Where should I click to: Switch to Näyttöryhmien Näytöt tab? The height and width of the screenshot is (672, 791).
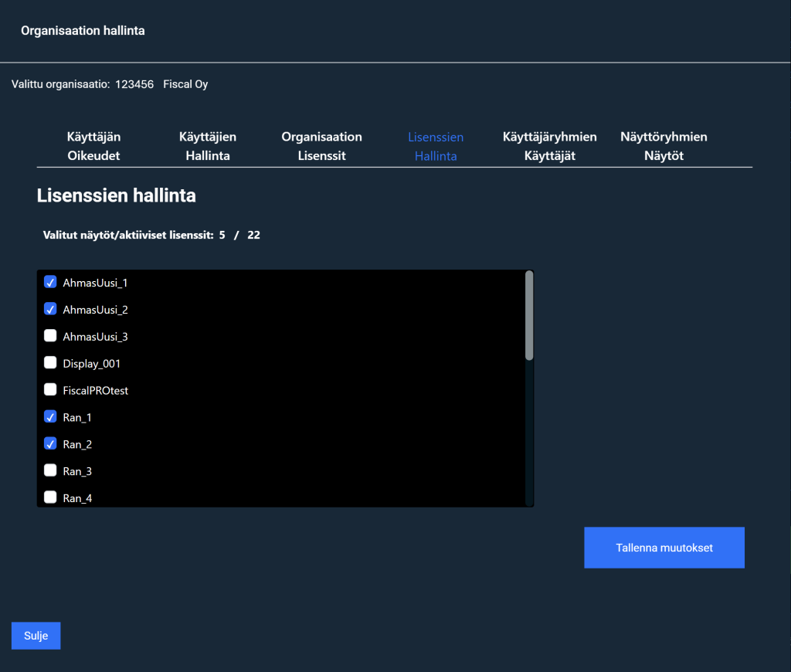664,146
